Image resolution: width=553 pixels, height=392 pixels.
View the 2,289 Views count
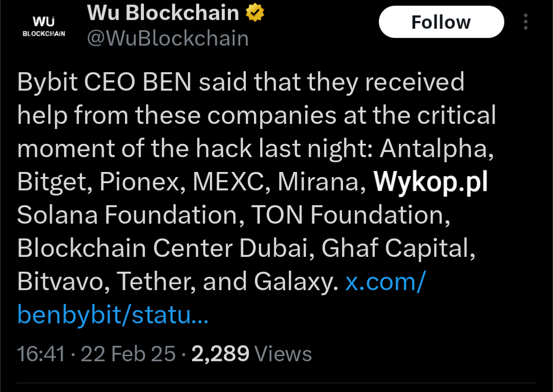(251, 354)
